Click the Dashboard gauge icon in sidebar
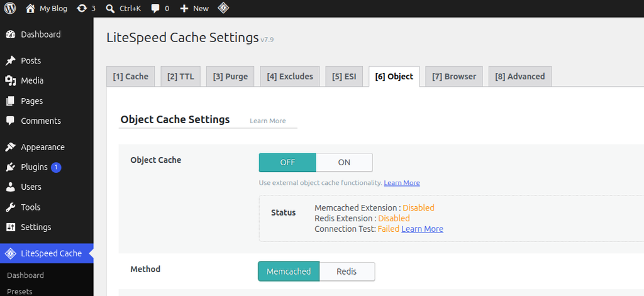 (10, 35)
